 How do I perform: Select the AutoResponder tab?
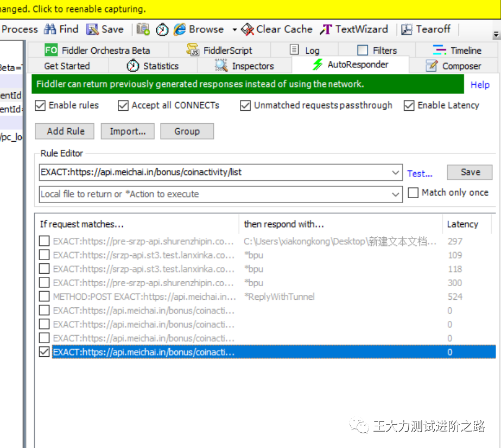click(351, 65)
